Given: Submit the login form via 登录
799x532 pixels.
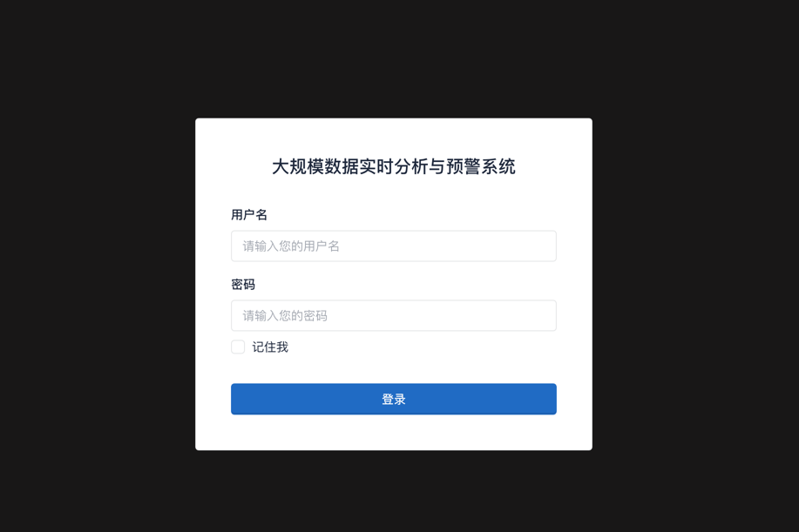Looking at the screenshot, I should [393, 399].
